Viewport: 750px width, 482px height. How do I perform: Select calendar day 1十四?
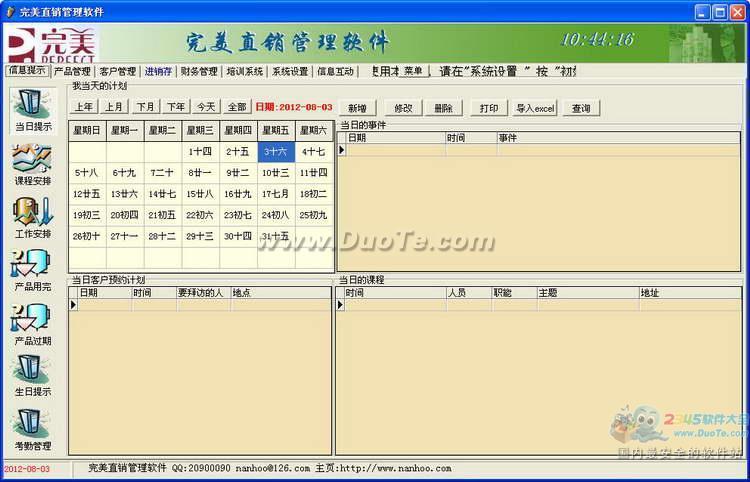pyautogui.click(x=200, y=152)
